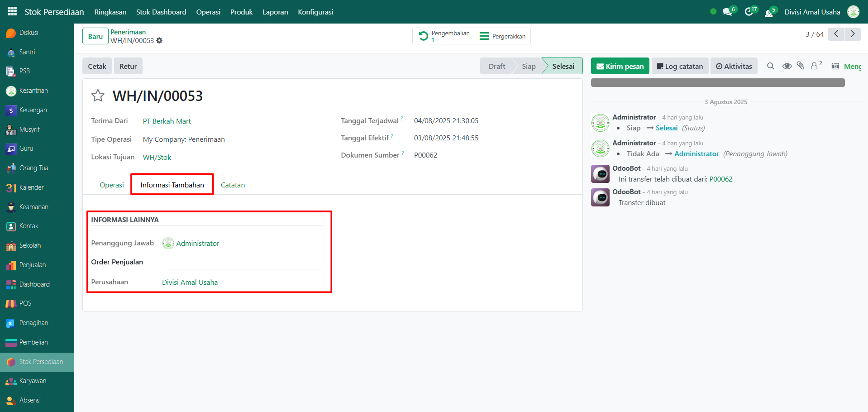Click the paperclip attachments icon
This screenshot has width=868, height=412.
[801, 66]
